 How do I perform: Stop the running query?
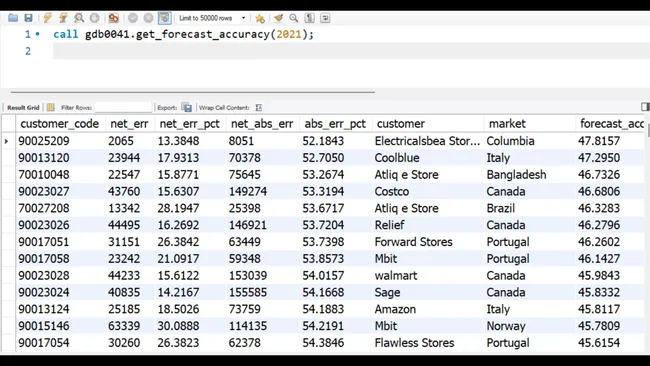pyautogui.click(x=95, y=18)
